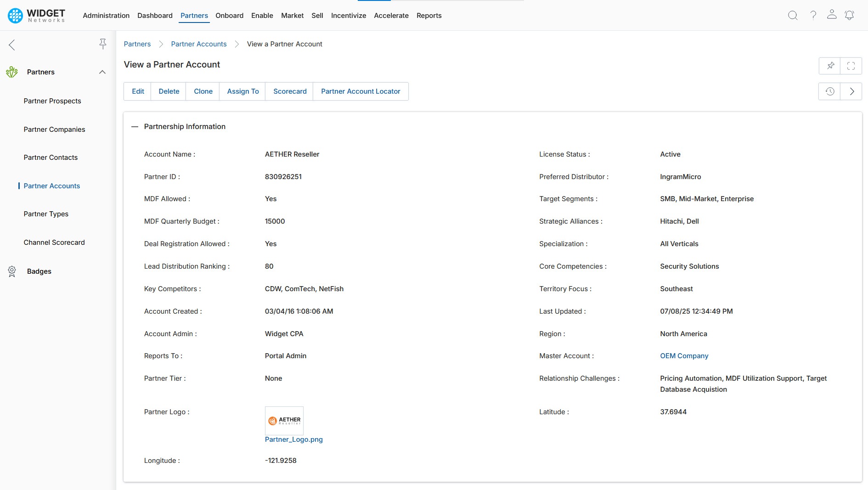Pin this page using the header pin icon
This screenshot has height=490, width=868.
[830, 66]
